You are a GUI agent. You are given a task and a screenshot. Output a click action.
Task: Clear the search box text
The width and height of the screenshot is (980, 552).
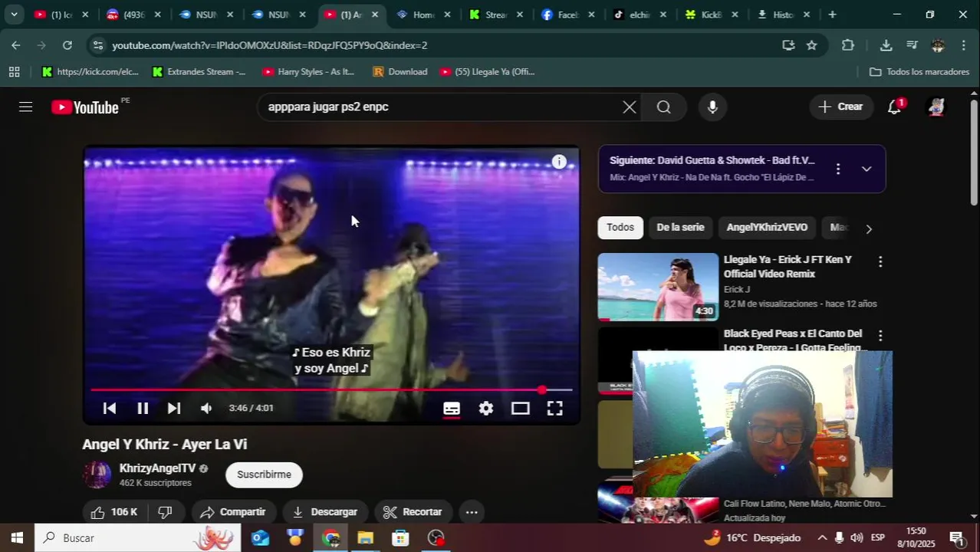[x=629, y=107]
